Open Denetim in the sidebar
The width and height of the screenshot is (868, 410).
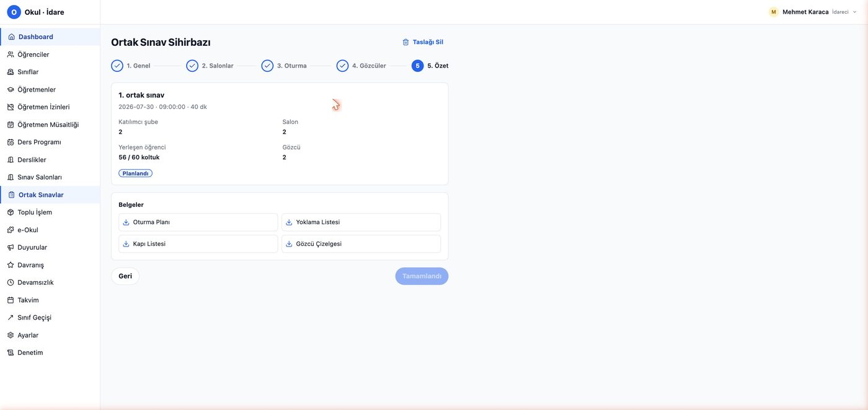[50, 353]
